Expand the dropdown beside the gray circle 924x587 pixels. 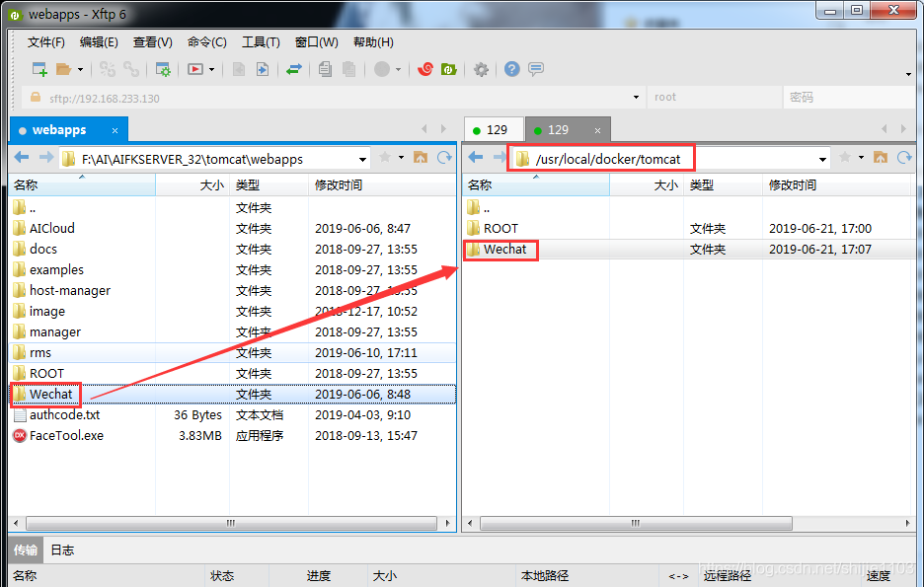[399, 69]
